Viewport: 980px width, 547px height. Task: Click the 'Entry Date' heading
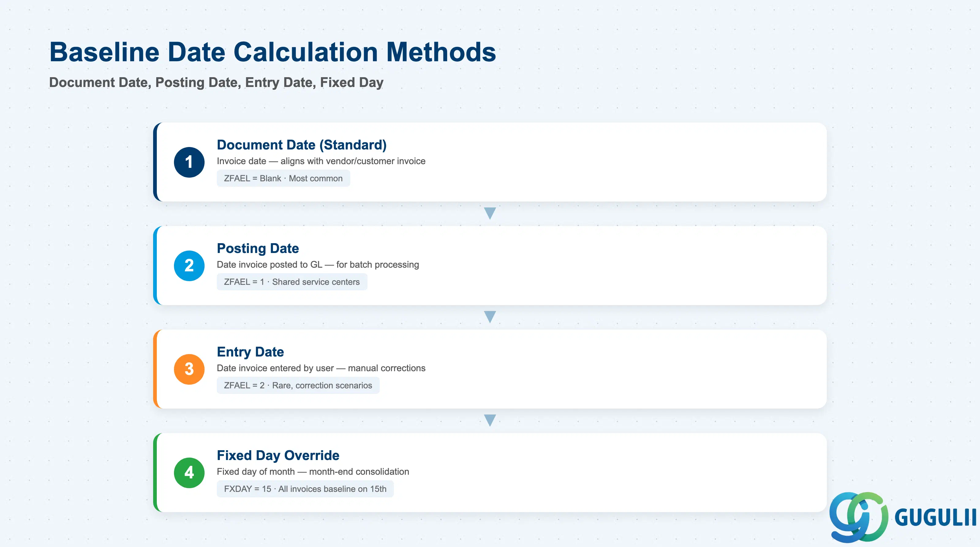pos(250,352)
